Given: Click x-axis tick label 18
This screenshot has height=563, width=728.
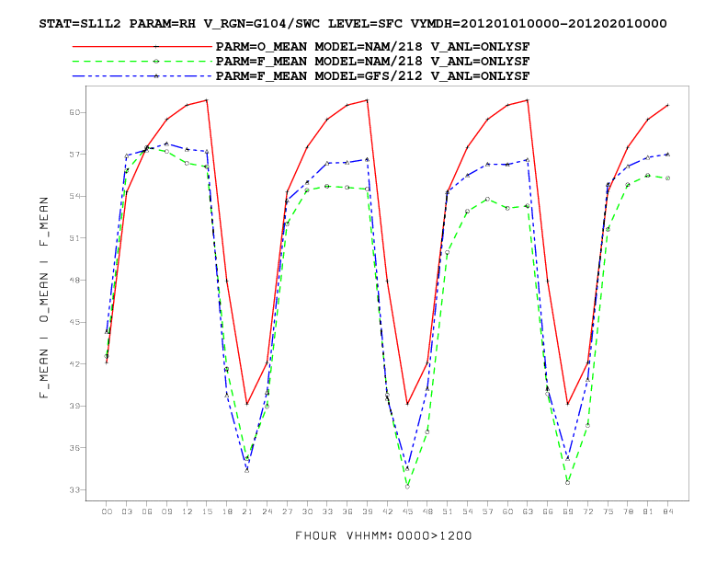Looking at the screenshot, I should pyautogui.click(x=227, y=511).
